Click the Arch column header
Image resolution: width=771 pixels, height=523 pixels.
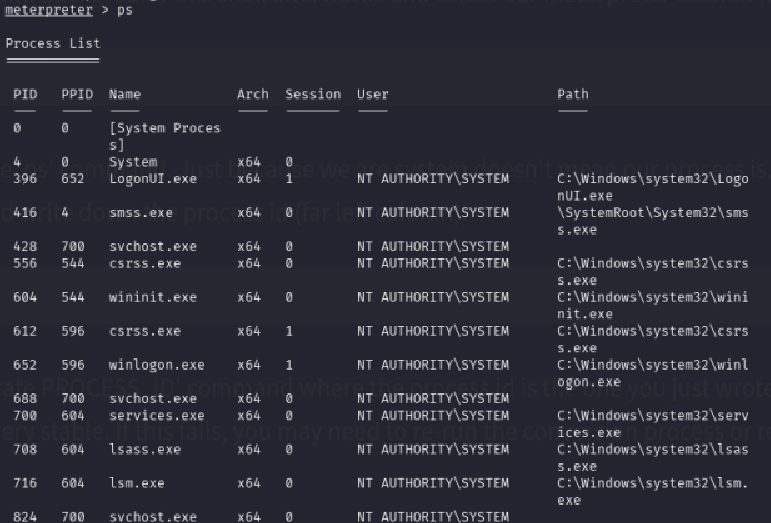252,94
